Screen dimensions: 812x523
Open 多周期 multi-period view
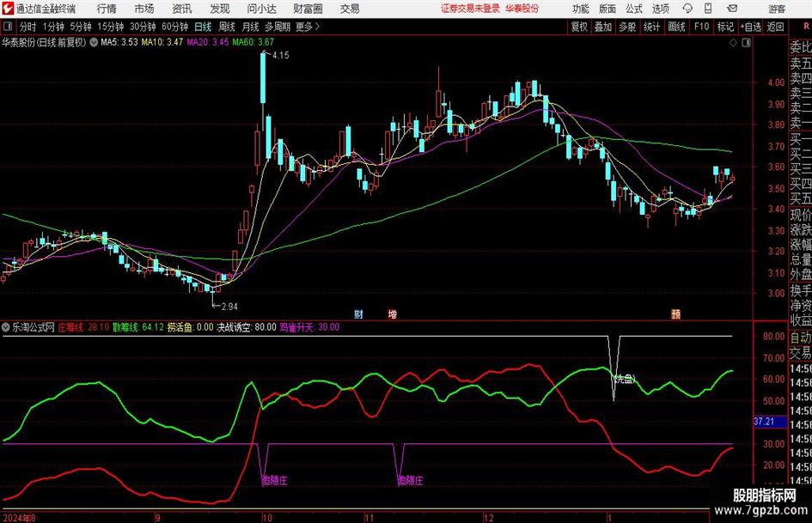pyautogui.click(x=278, y=27)
